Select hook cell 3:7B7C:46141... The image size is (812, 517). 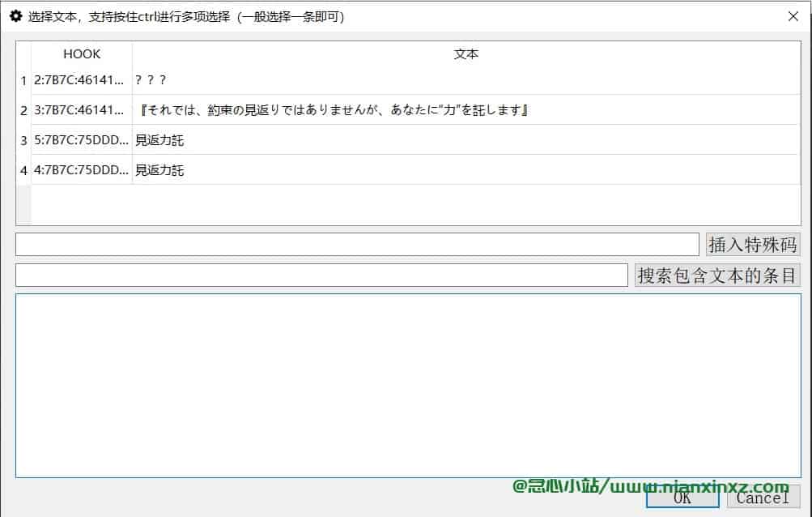82,110
